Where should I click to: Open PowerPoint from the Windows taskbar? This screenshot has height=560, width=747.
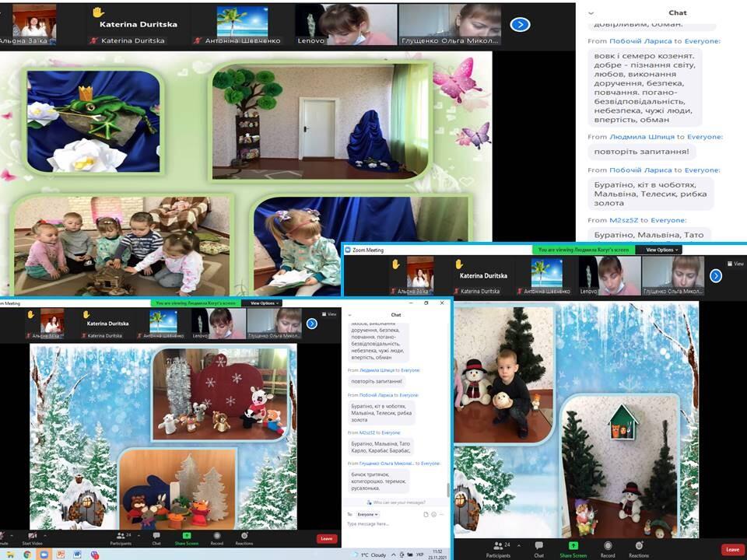tap(61, 555)
